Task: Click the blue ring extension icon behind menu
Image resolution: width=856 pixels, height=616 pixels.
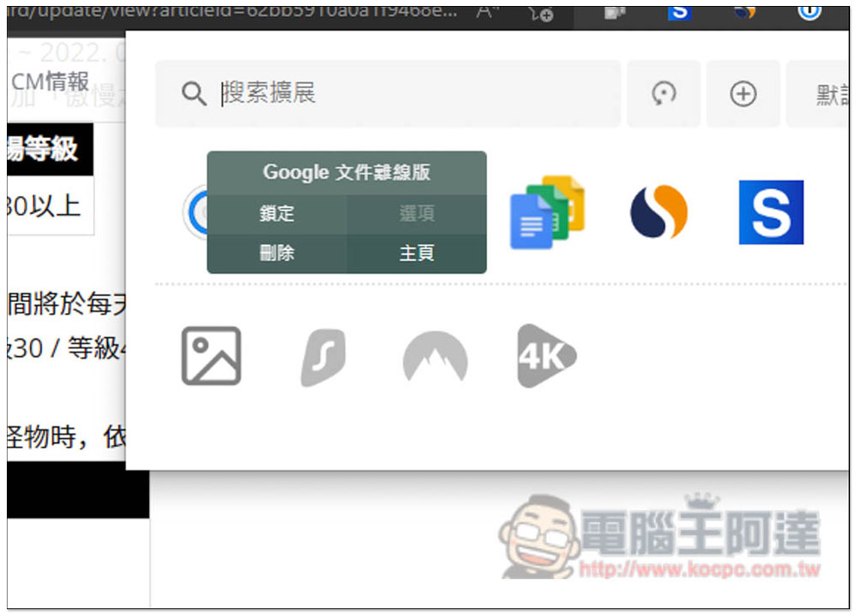Action: pyautogui.click(x=196, y=212)
